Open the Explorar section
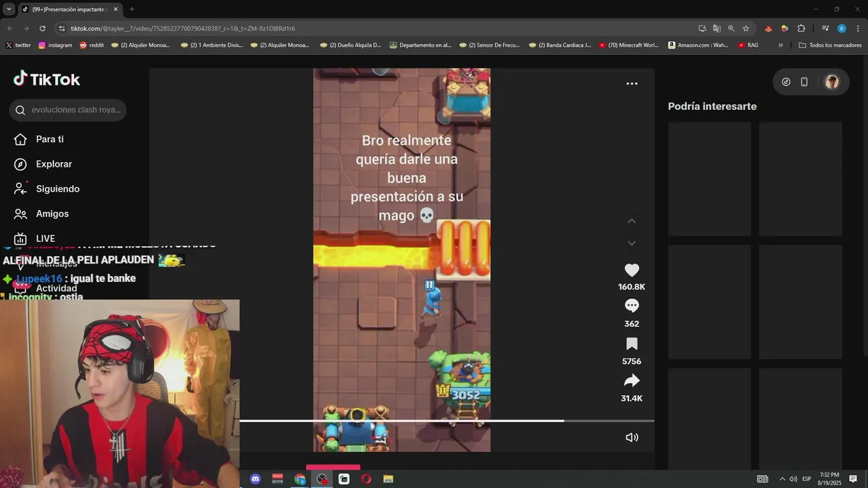 point(43,164)
